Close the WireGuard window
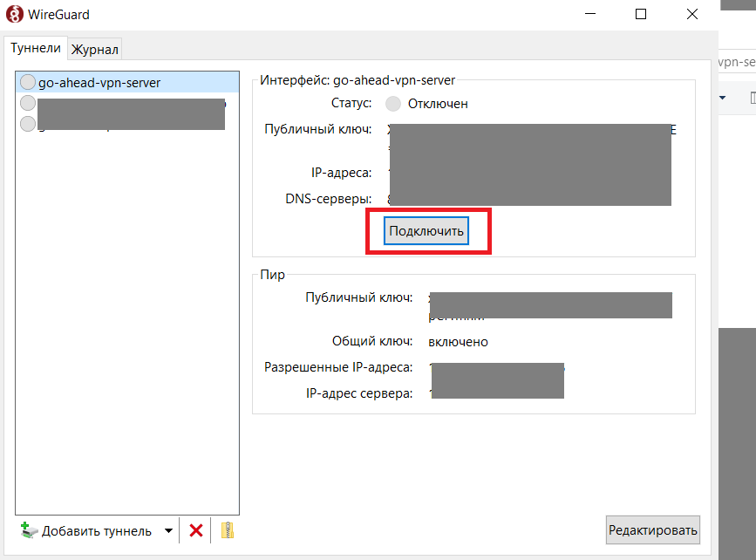This screenshot has height=560, width=756. (x=691, y=15)
